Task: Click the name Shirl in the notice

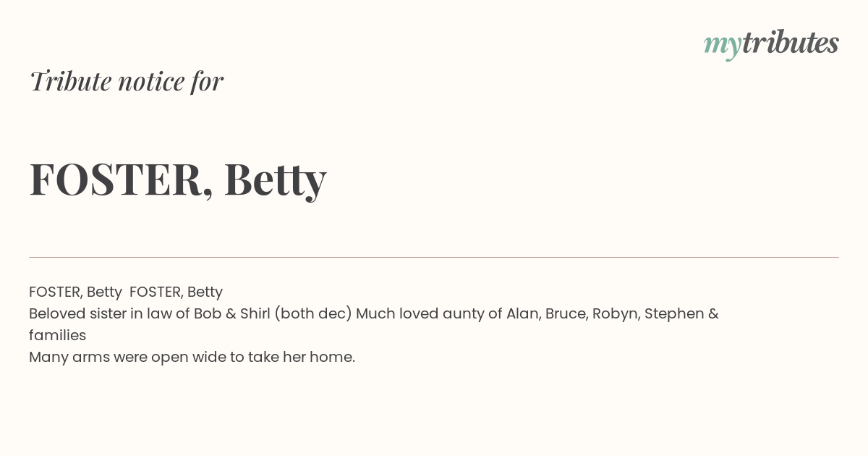Action: click(x=254, y=313)
